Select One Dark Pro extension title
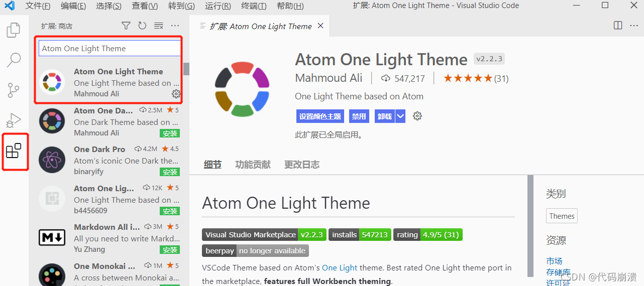 99,149
